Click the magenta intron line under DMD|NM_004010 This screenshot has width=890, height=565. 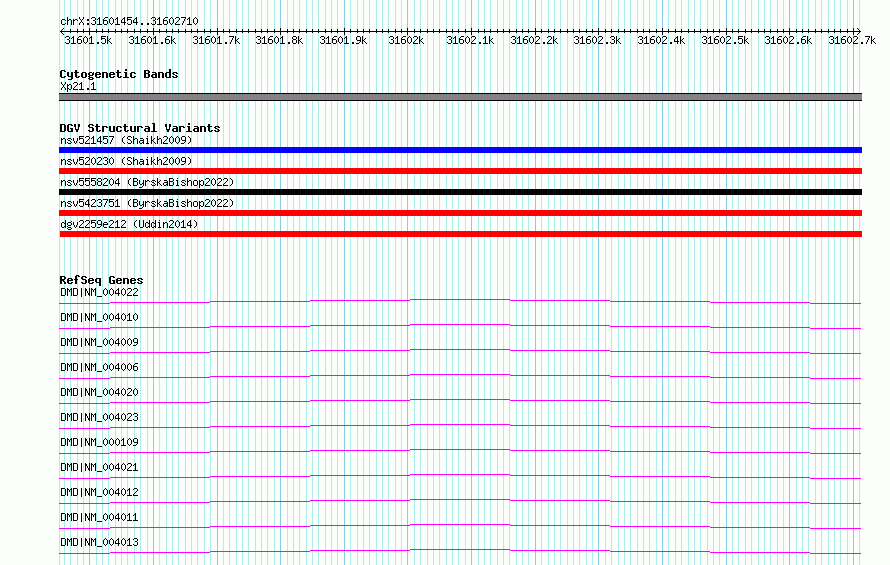coord(460,324)
